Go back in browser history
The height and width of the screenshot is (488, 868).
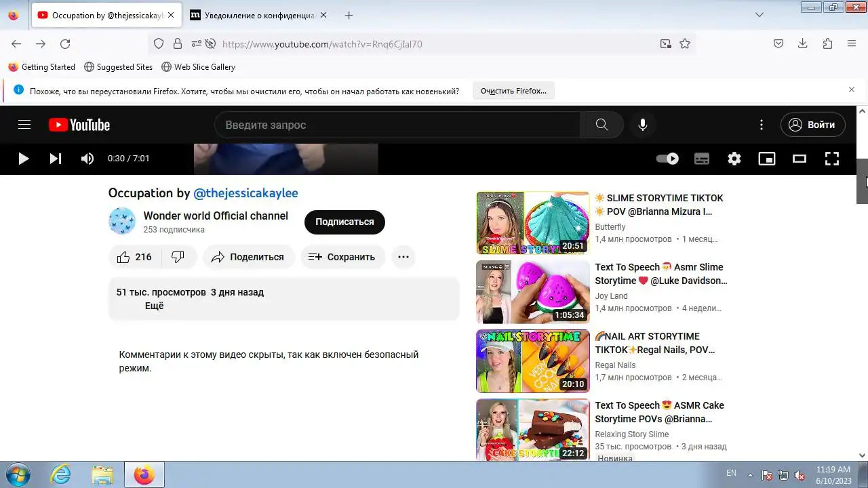tap(16, 43)
